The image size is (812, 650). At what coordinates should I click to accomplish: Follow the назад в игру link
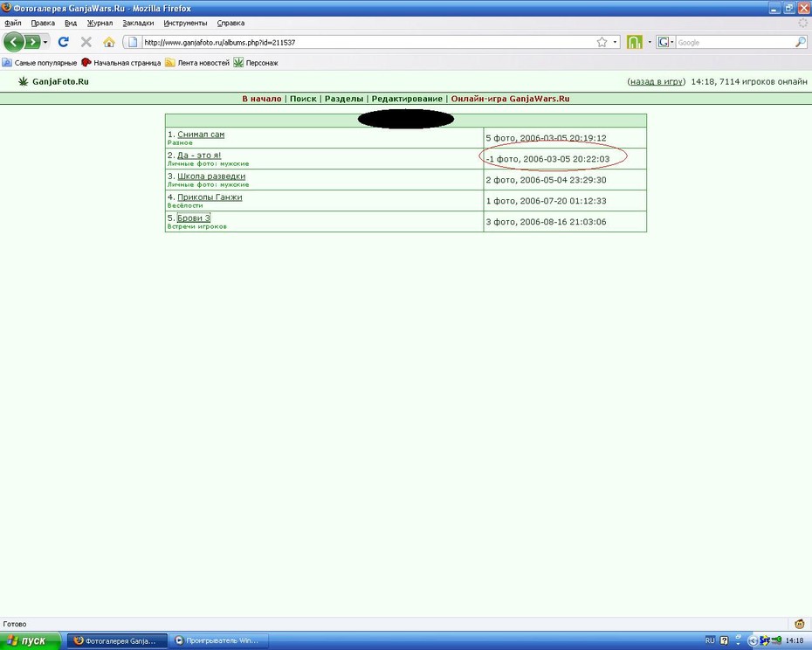pyautogui.click(x=656, y=81)
